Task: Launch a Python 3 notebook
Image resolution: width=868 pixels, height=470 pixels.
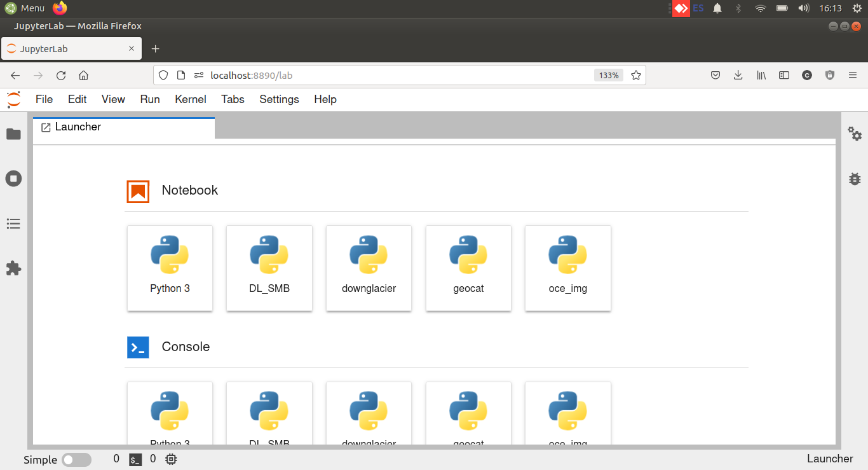Action: 170,268
